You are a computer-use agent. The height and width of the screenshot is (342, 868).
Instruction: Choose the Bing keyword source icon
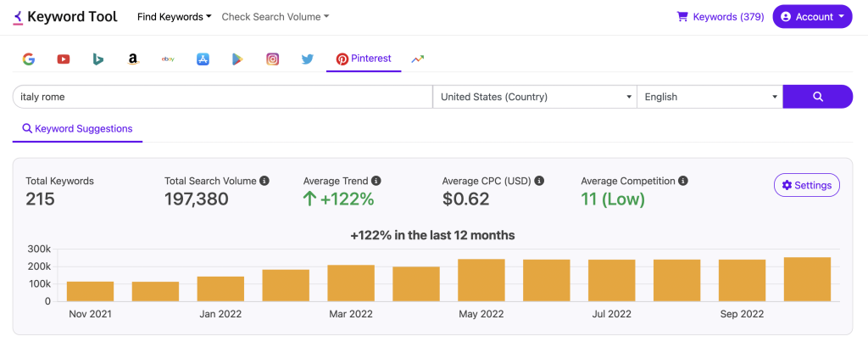[98, 59]
